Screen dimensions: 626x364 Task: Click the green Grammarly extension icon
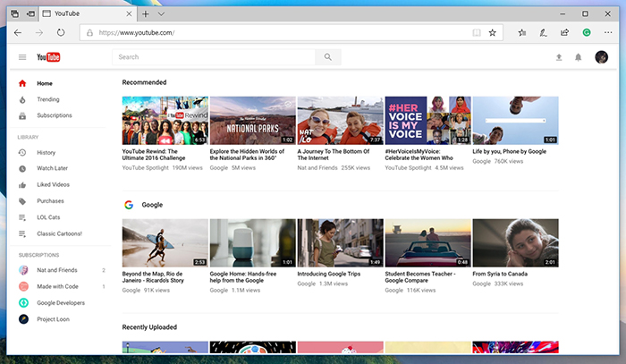pos(587,33)
